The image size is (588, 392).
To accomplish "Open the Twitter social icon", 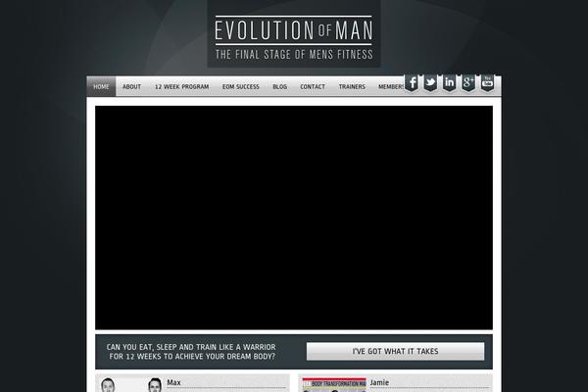I will click(430, 82).
